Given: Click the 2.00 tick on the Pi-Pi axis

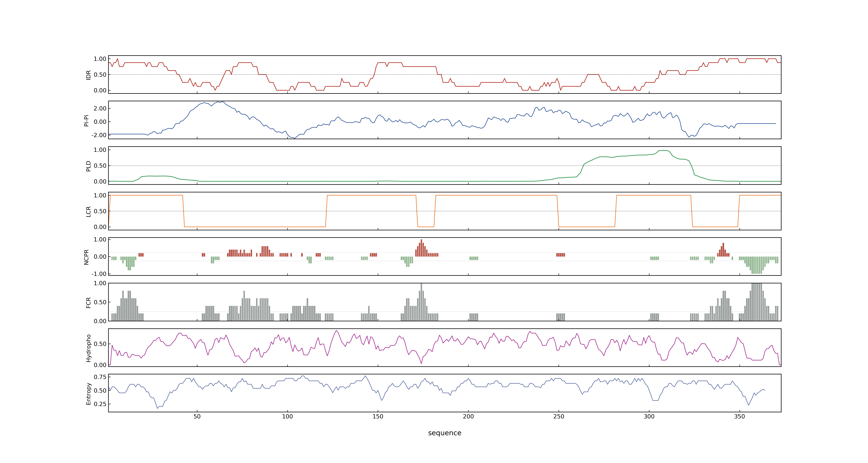Looking at the screenshot, I should (100, 108).
